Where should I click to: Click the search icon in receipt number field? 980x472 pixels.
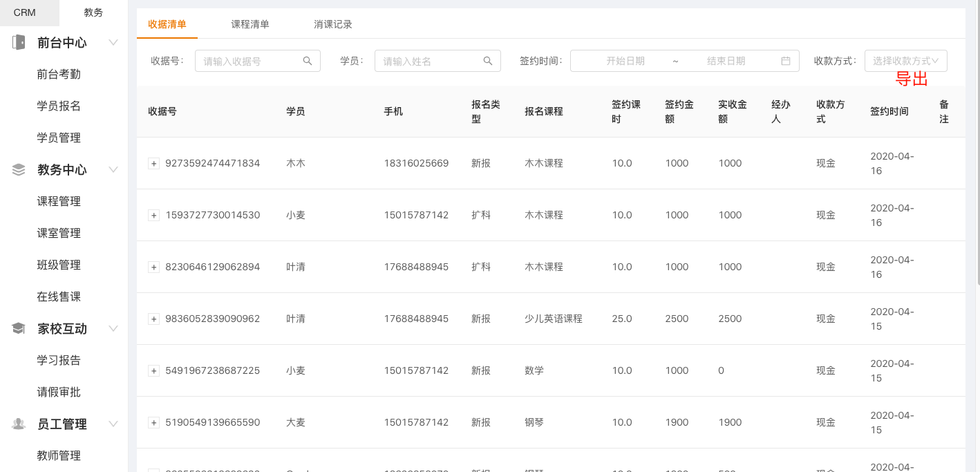pos(308,61)
